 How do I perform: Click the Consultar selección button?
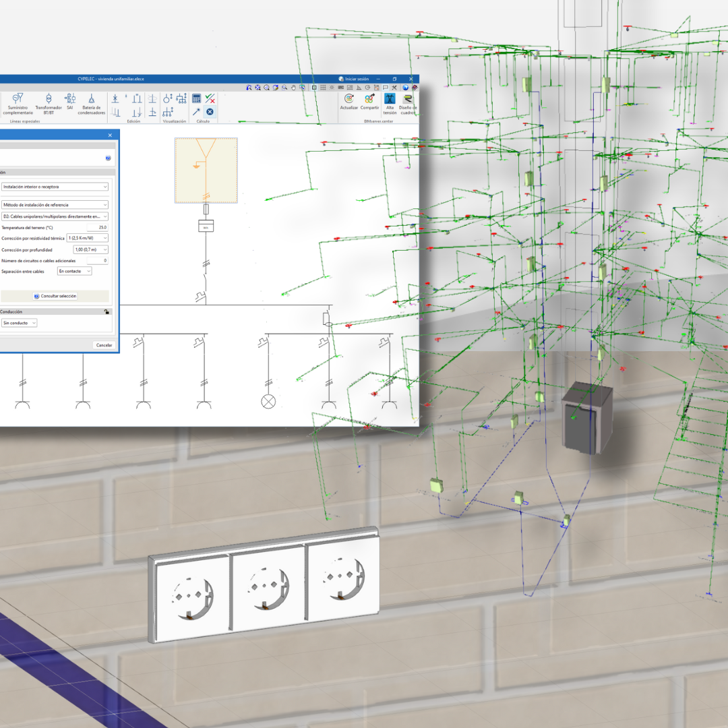tap(55, 296)
